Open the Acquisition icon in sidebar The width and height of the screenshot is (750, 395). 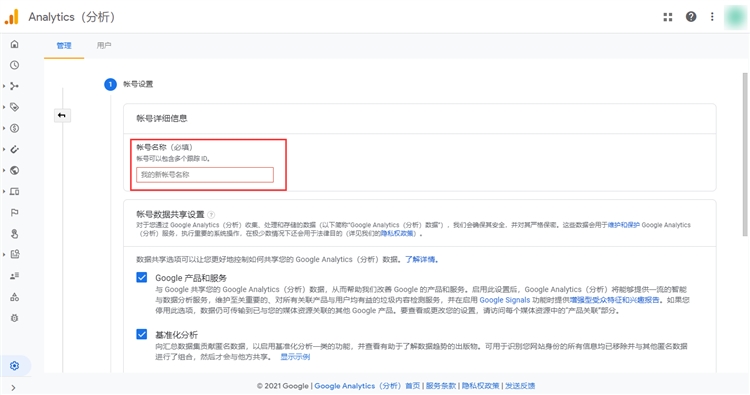[x=14, y=86]
